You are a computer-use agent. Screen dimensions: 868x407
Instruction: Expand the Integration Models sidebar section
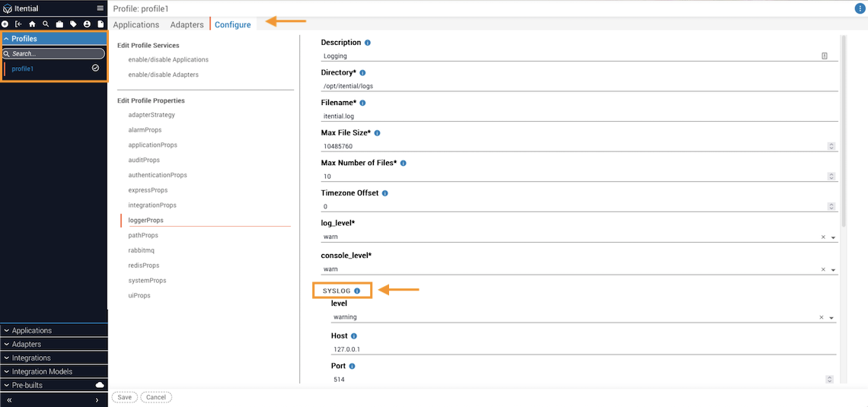54,371
